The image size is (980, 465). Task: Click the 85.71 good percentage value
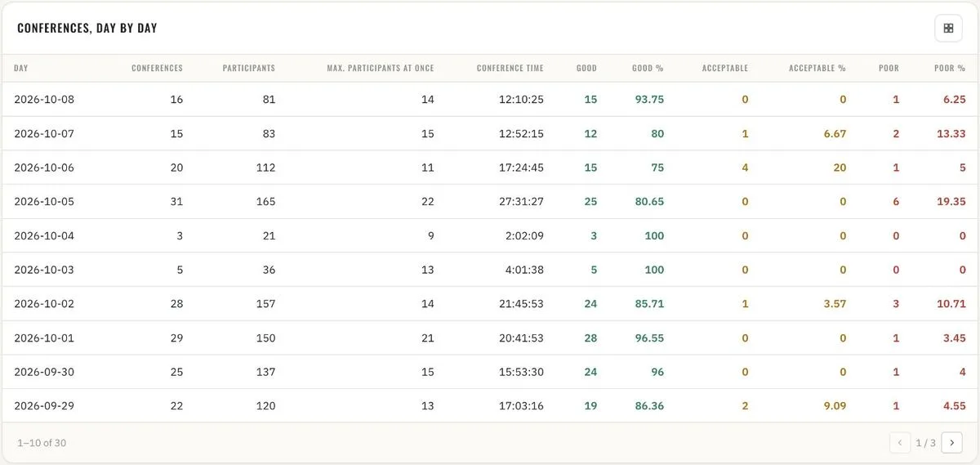(x=649, y=304)
